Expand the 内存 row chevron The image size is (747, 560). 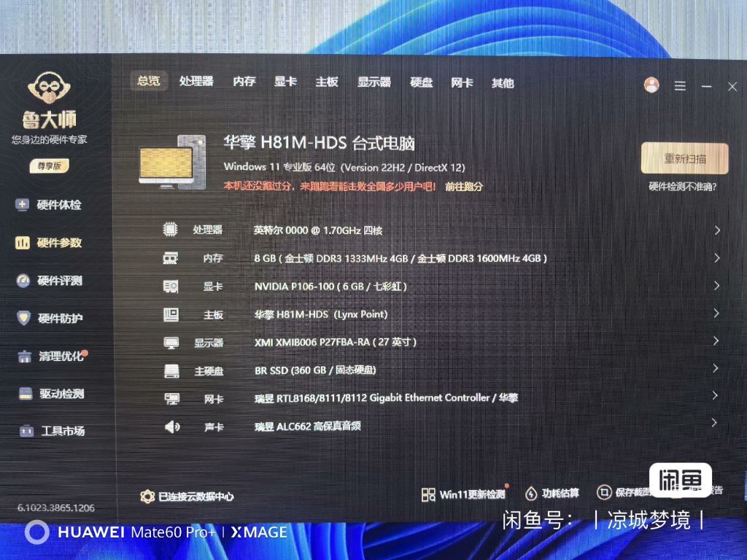(716, 258)
